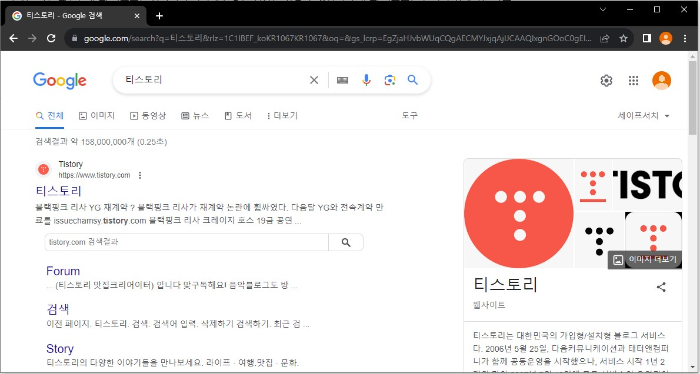Go forward with the browser arrow
700x374 pixels.
point(32,38)
